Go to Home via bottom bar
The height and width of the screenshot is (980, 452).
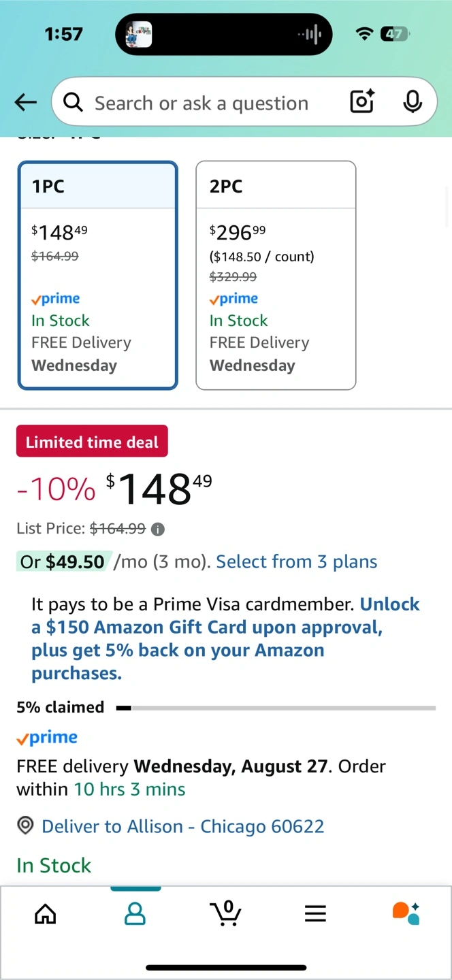46,913
